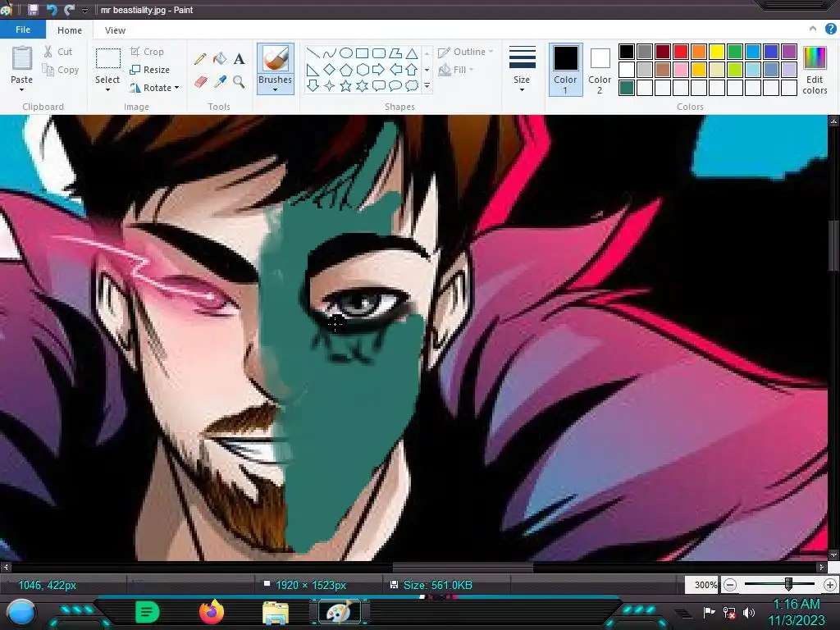Select the Fill with color bucket tool

pyautogui.click(x=220, y=58)
